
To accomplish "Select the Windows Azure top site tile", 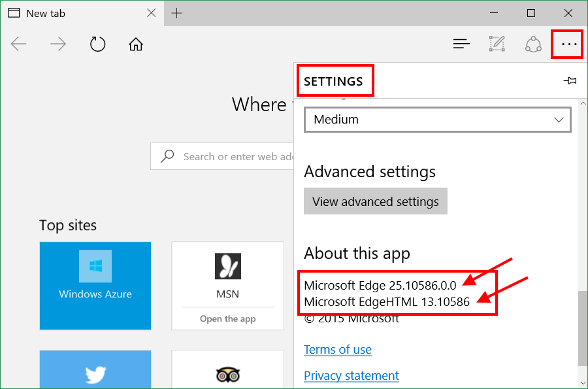I will click(95, 286).
